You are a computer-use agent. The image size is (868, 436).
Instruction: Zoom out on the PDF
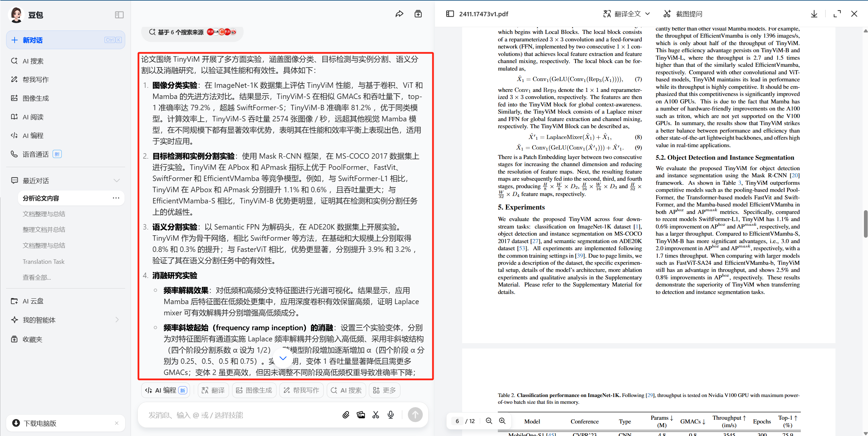(489, 421)
